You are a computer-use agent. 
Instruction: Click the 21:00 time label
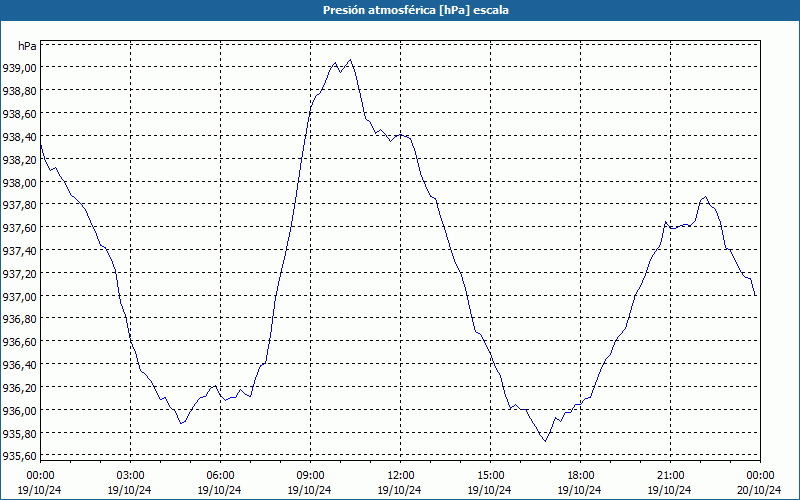point(670,476)
